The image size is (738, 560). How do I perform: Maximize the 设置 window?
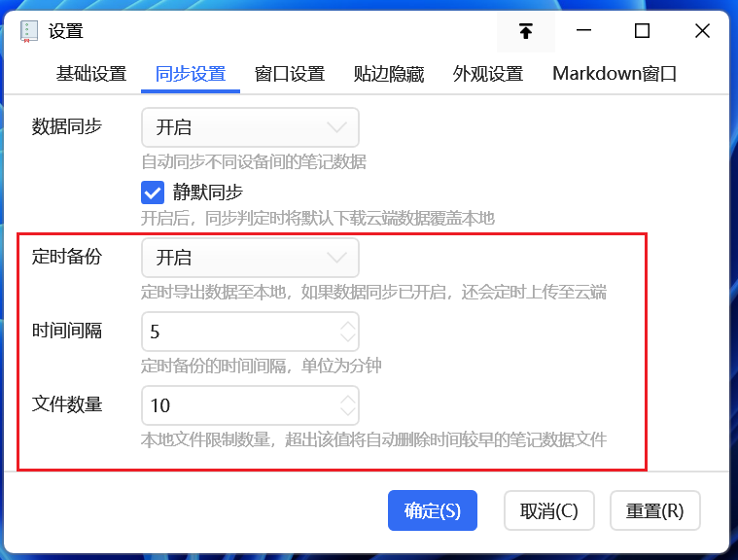(x=642, y=31)
